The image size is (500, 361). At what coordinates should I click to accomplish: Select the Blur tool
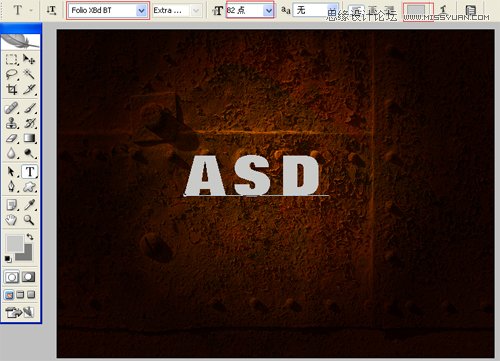12,153
